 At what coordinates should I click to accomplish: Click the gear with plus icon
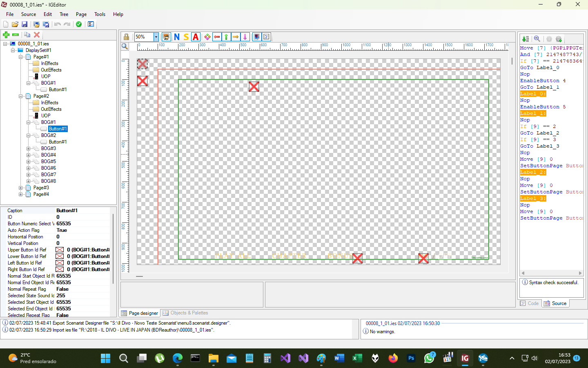pos(559,39)
